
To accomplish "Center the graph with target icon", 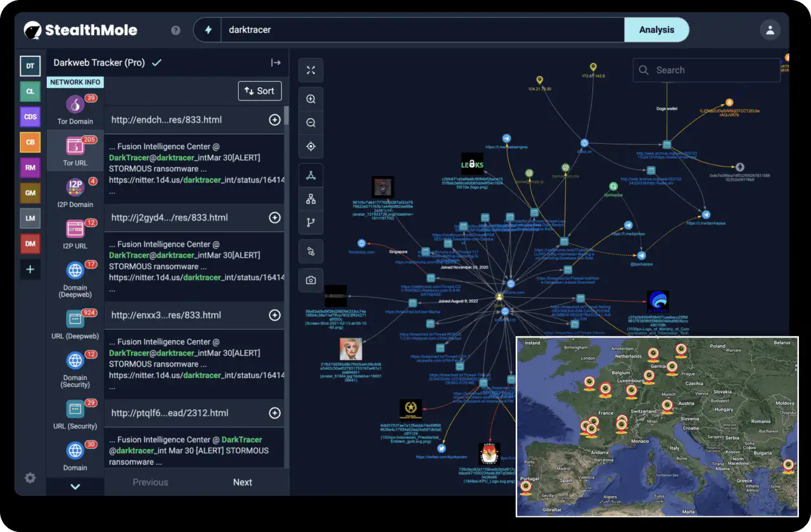I will pyautogui.click(x=311, y=146).
